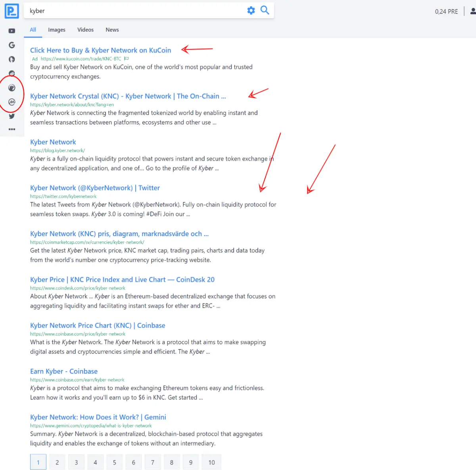Viewport: 476px width, 476px height.
Task: Select the All results tab
Action: coord(33,30)
